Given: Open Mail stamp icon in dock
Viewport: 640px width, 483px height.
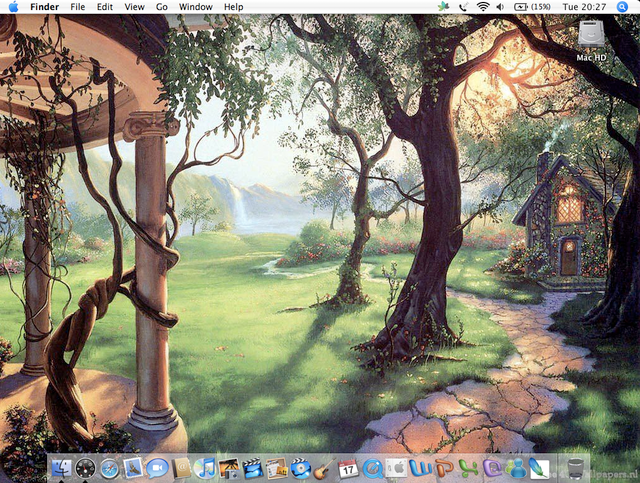Looking at the screenshot, I should coord(133,468).
